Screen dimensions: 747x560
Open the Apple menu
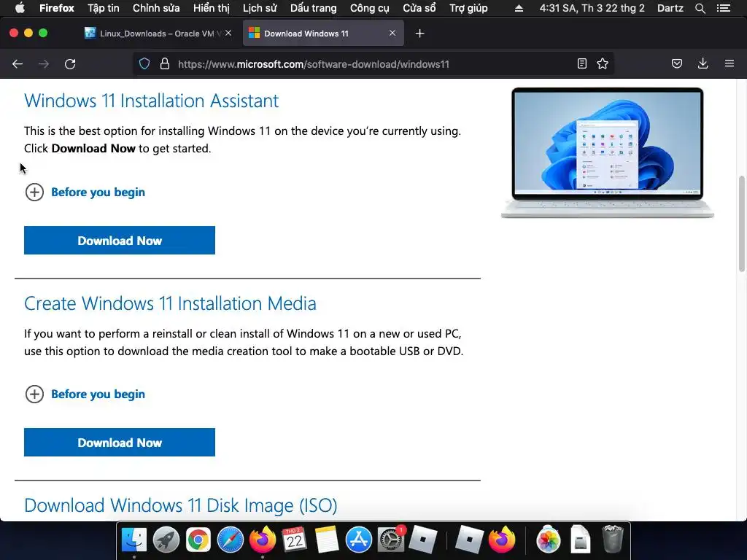pyautogui.click(x=20, y=8)
